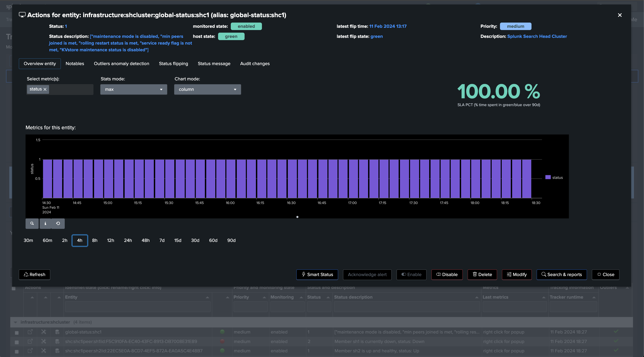Open Modify entity settings
The image size is (644, 357).
[x=517, y=275]
